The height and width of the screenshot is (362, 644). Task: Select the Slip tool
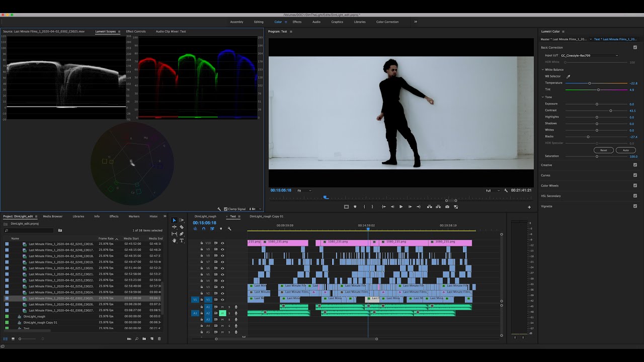point(175,234)
